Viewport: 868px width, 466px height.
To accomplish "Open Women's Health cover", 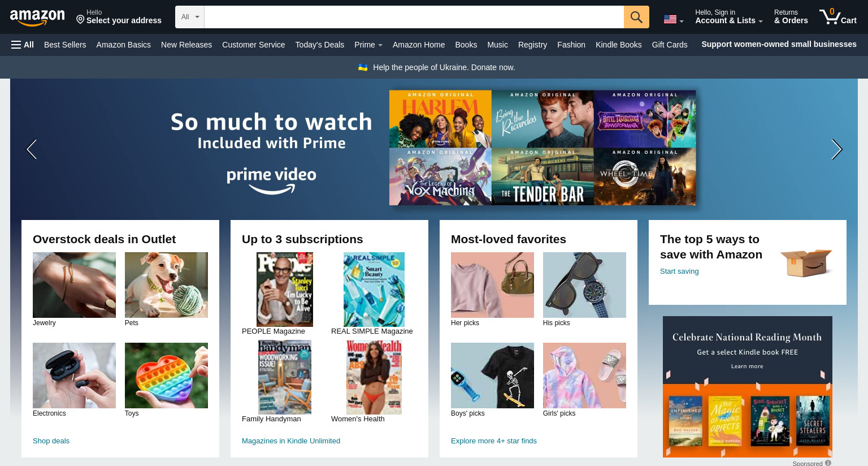I will click(374, 377).
